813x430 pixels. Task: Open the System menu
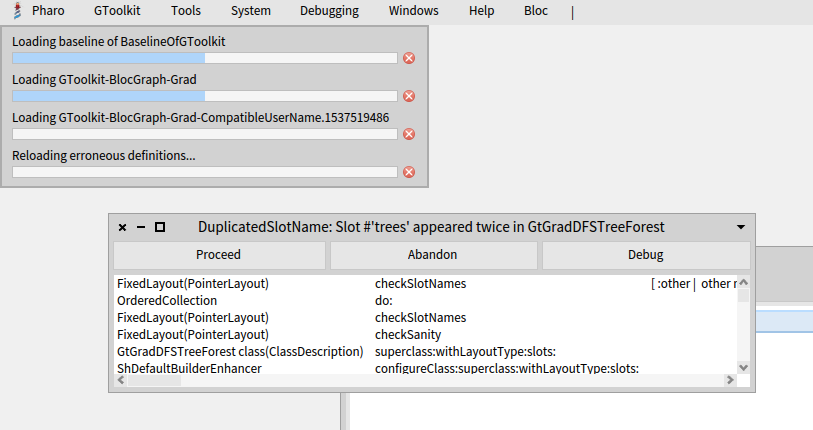click(251, 11)
